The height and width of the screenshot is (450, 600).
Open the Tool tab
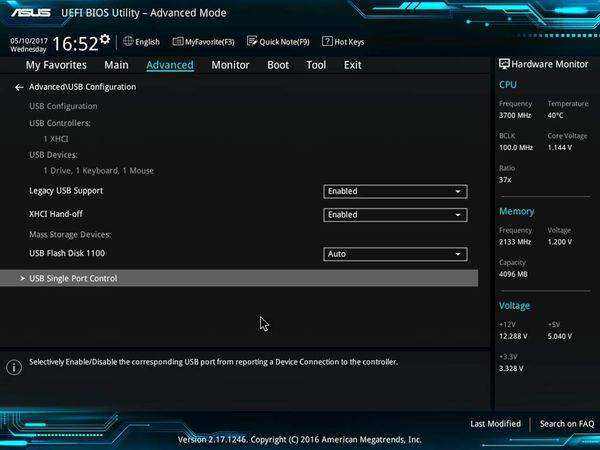coord(316,65)
